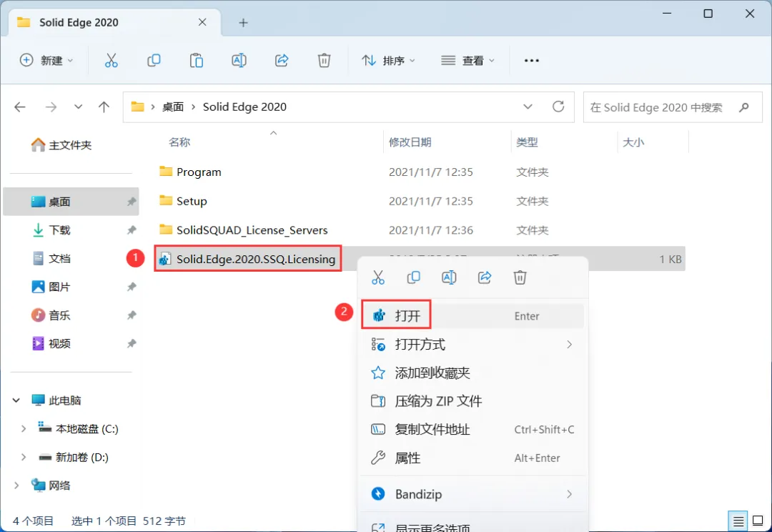Choose 打开 in the context menu
Viewport: 772px width, 532px height.
[472, 316]
